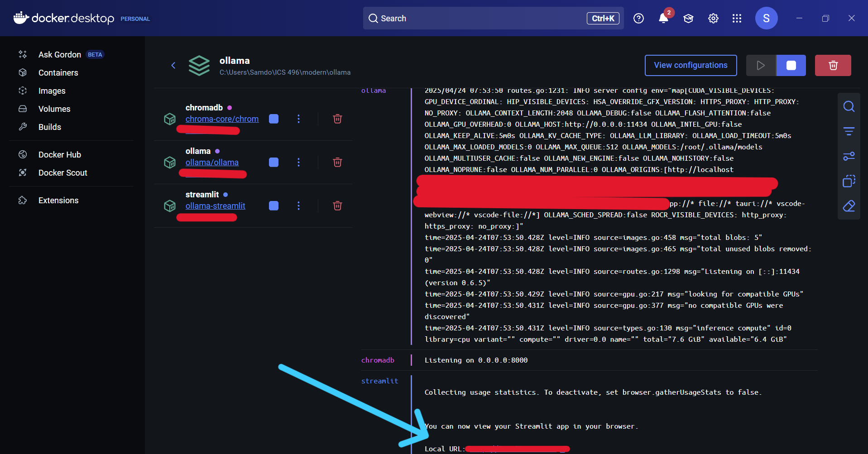The width and height of the screenshot is (868, 454).
Task: Open the apps grid icon
Action: click(x=737, y=18)
